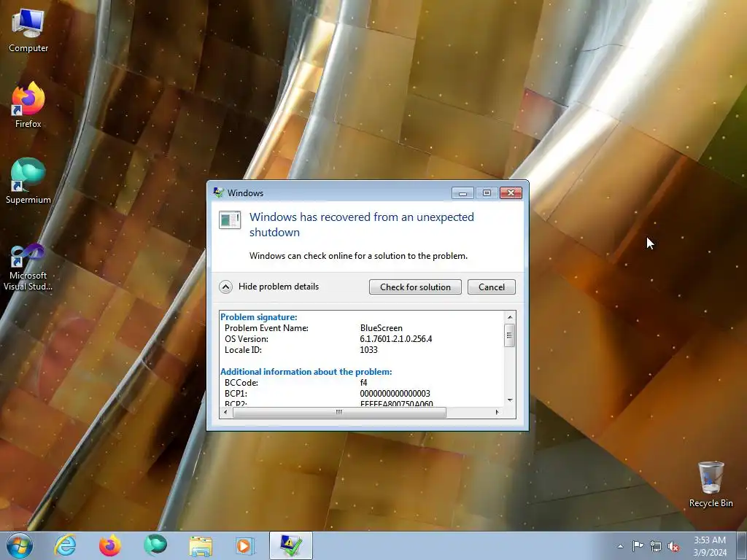Click the vertical scrollbar thumb in details
747x560 pixels.
coord(509,335)
